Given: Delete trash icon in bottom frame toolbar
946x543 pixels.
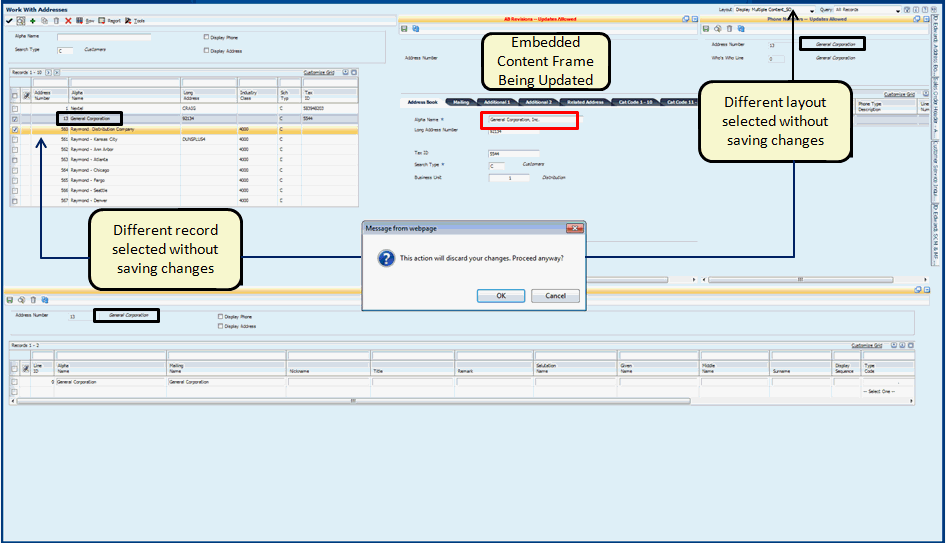Looking at the screenshot, I should click(x=33, y=300).
